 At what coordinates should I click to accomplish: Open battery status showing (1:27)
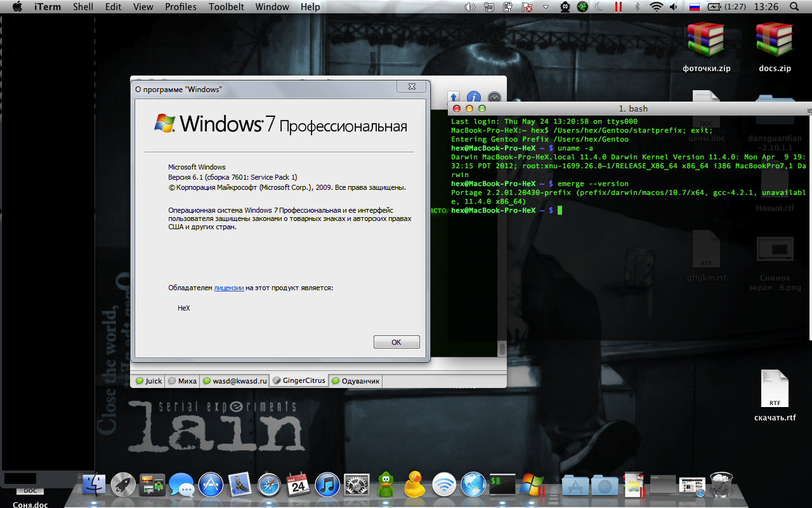point(727,7)
